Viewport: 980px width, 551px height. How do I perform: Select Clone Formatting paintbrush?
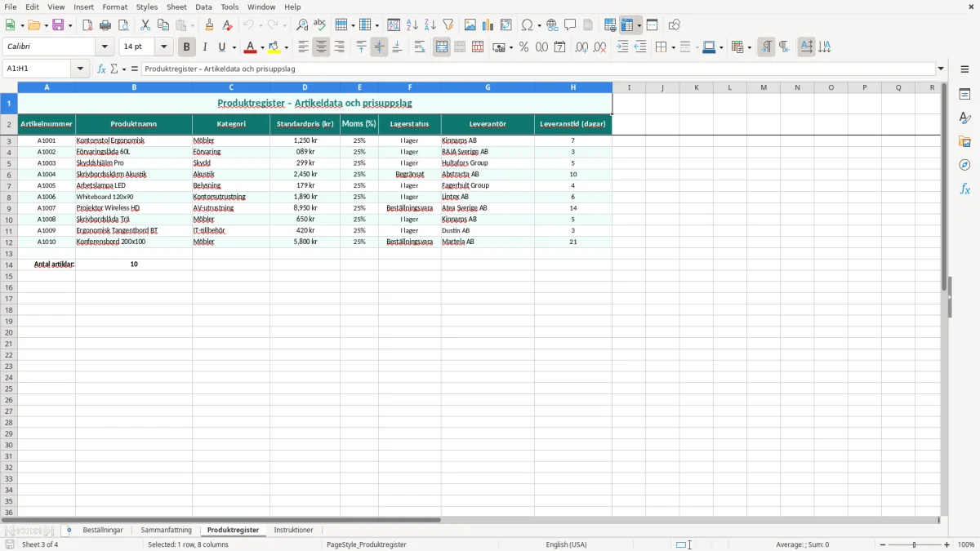coord(209,25)
